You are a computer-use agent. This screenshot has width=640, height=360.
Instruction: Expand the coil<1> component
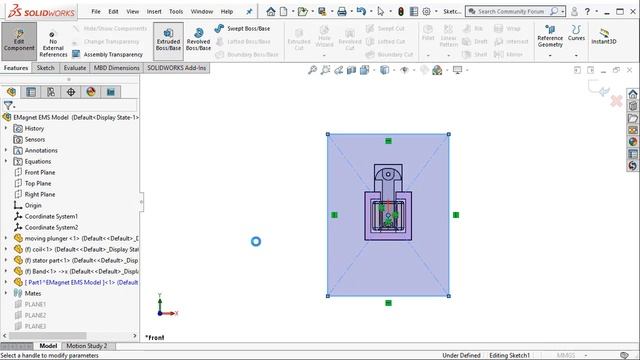(x=6, y=249)
